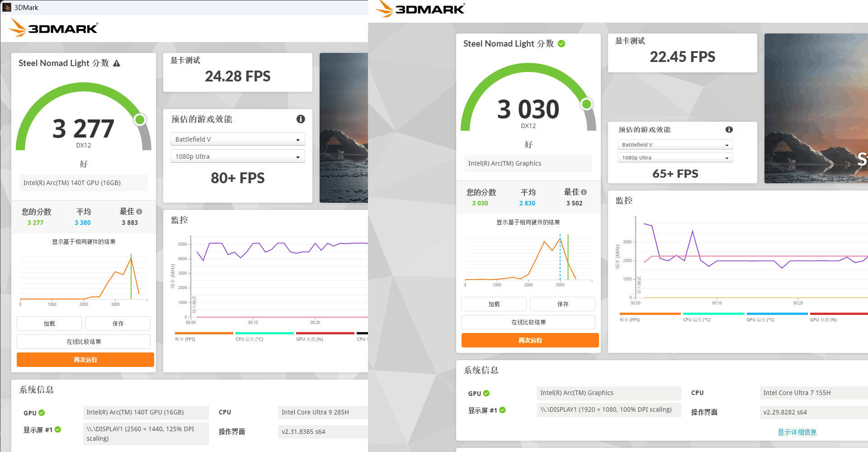Open the show detailed info link (显示详细信息)
Screen dimensions: 868x452
797,432
